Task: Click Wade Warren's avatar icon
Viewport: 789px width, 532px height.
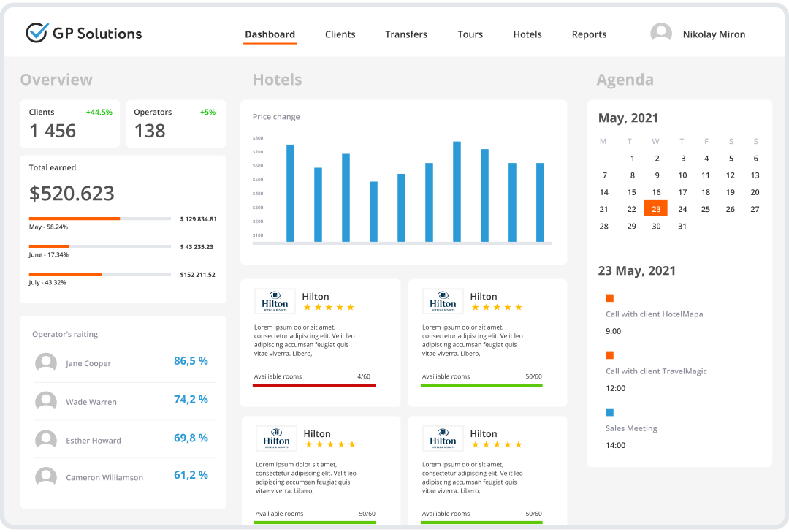Action: click(46, 401)
